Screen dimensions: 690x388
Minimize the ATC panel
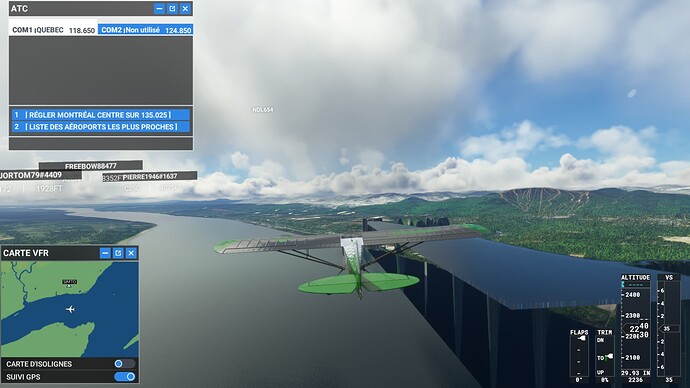[x=159, y=8]
